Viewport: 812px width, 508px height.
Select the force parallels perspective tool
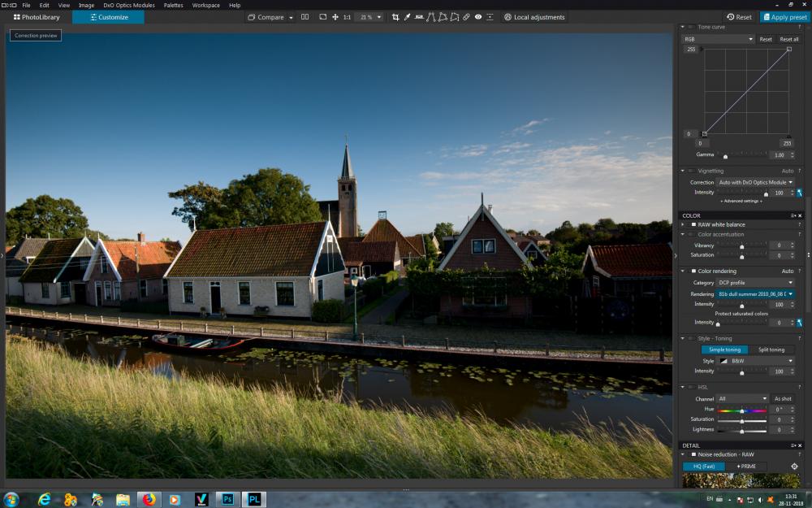[431, 17]
